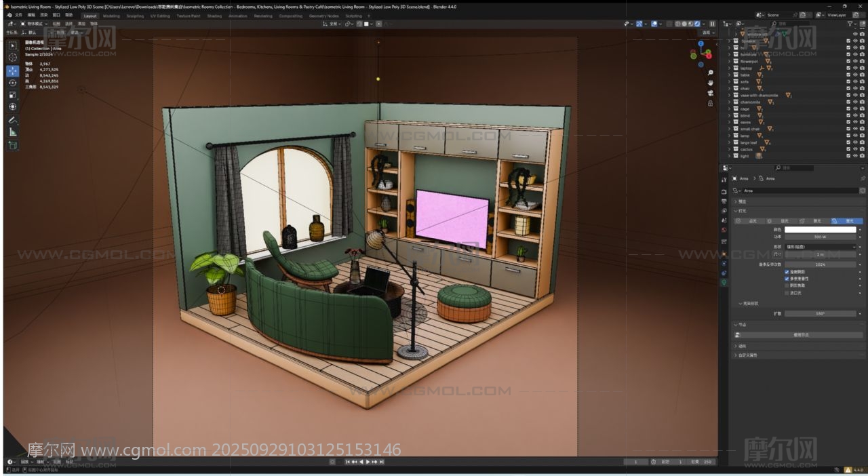Image resolution: width=868 pixels, height=476 pixels.
Task: Open the Modeling workspace tab
Action: click(111, 16)
